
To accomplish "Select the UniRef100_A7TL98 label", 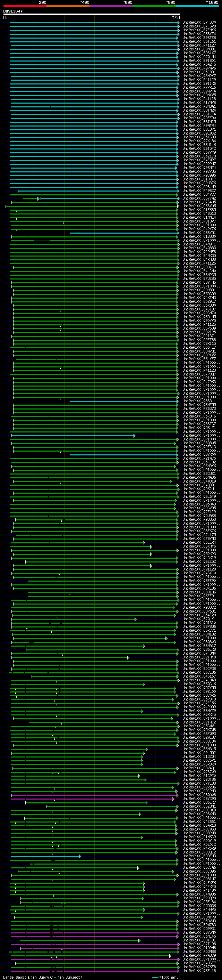I will point(199,944).
